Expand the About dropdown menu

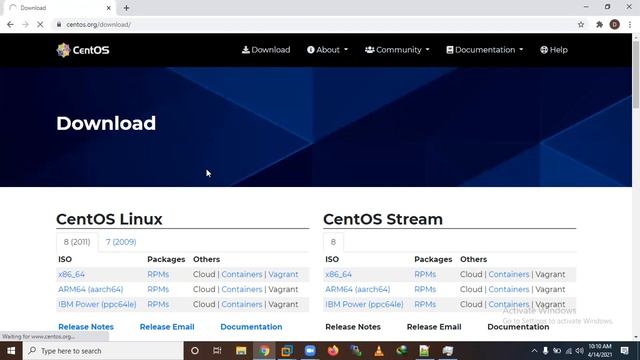[x=327, y=50]
